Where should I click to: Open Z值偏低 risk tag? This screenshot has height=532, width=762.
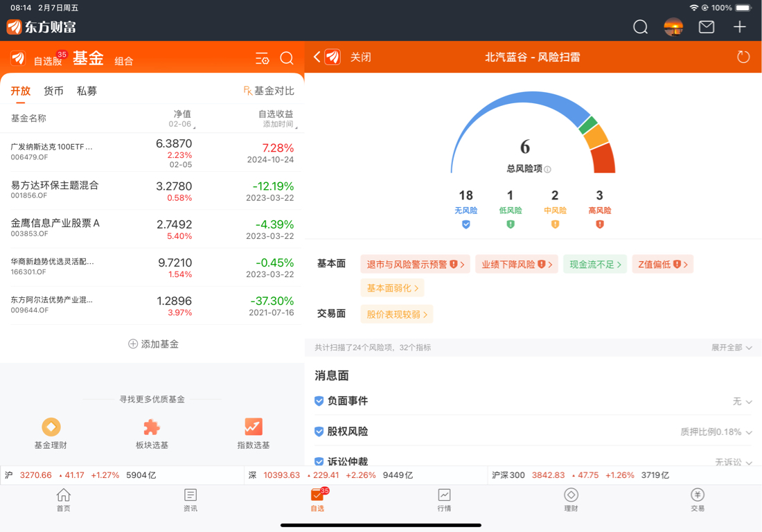[x=662, y=265]
